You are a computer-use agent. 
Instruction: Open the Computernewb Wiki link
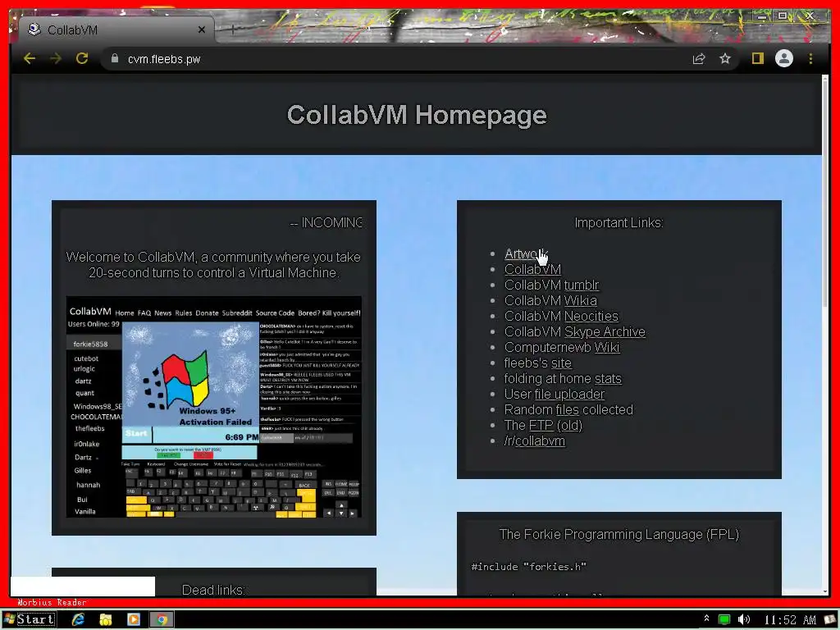pyautogui.click(x=607, y=347)
